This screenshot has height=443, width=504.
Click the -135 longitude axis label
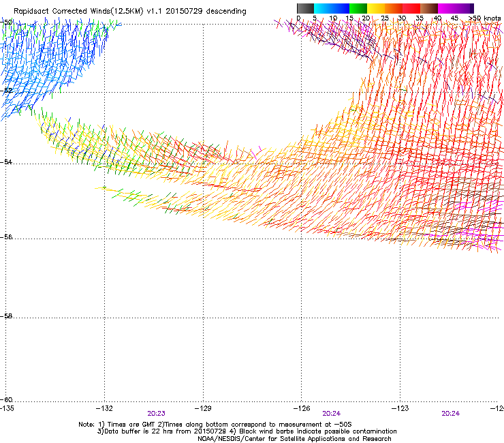[x=6, y=408]
